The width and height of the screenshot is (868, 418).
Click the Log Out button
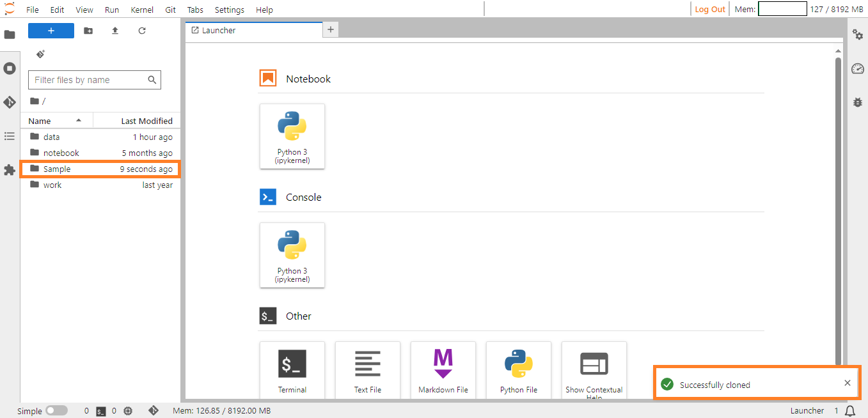(710, 9)
